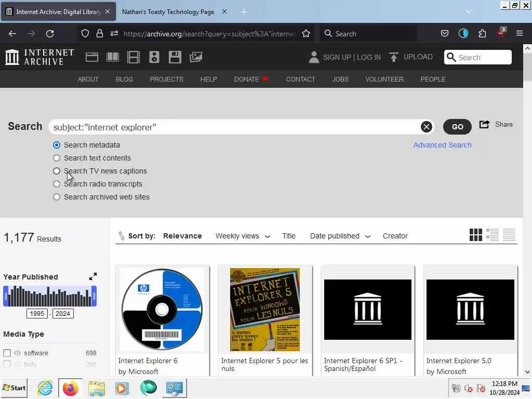
Task: Click the Upload arrow icon
Action: (394, 57)
